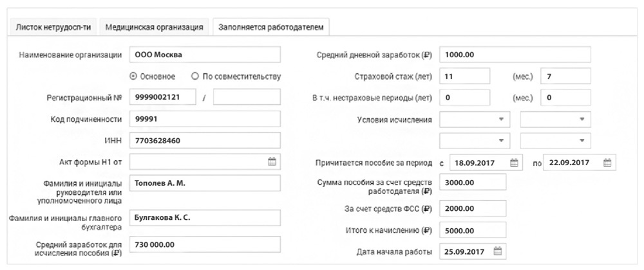Open the bottom-right Условия исчисления dropdown

point(555,141)
